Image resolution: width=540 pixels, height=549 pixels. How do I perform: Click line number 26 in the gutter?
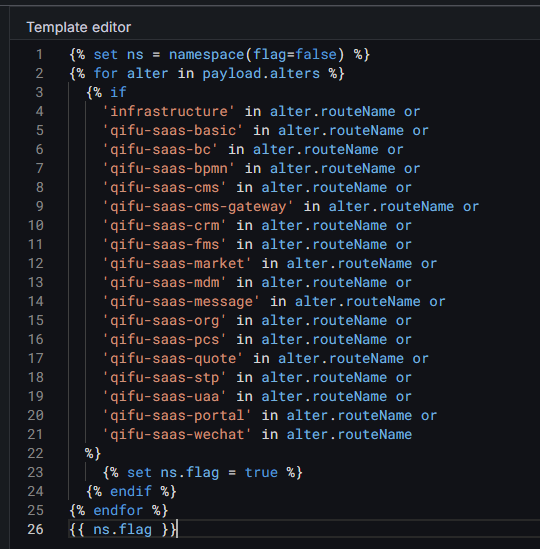tap(36, 529)
